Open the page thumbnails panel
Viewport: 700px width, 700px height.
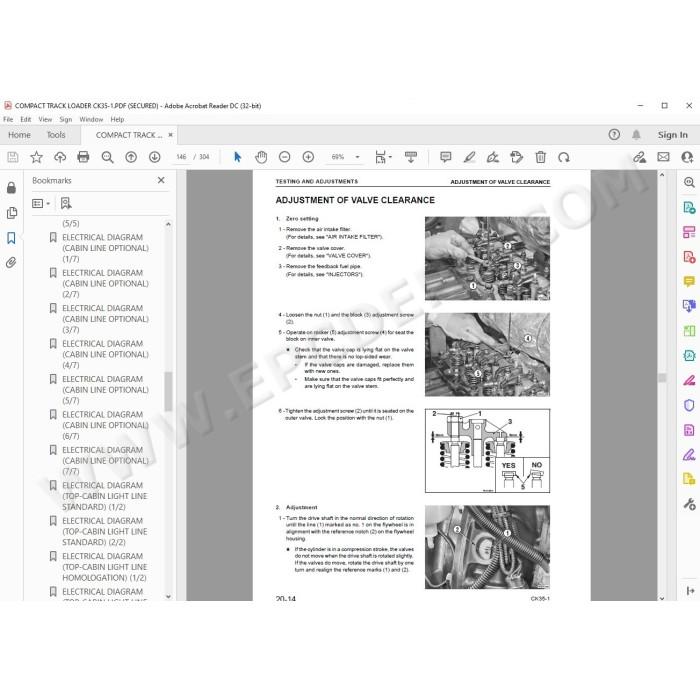12,213
